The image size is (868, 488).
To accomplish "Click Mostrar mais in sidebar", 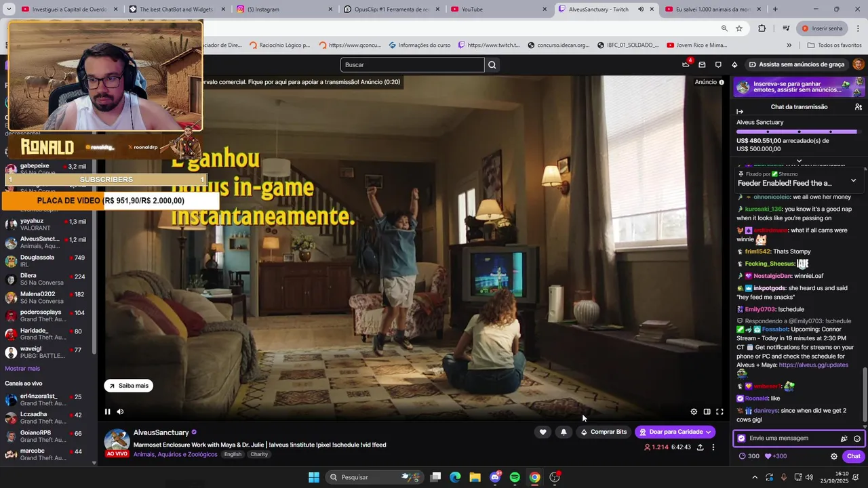I will [22, 369].
